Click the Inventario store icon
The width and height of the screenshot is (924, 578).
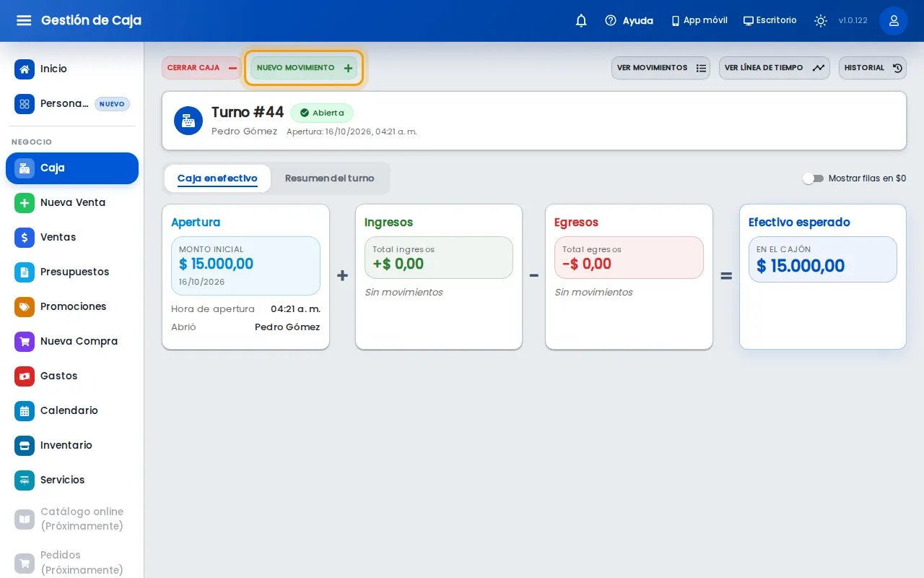(25, 446)
